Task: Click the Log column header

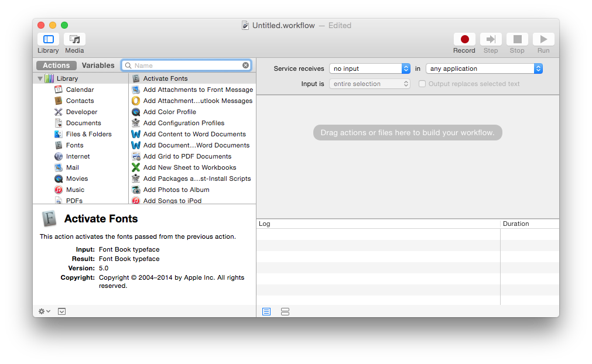Action: point(378,224)
